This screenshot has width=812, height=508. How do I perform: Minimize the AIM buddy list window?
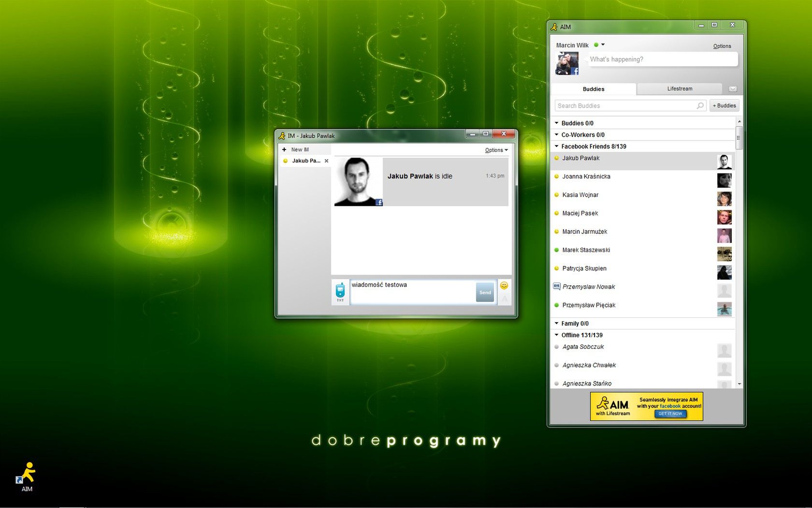(x=701, y=25)
